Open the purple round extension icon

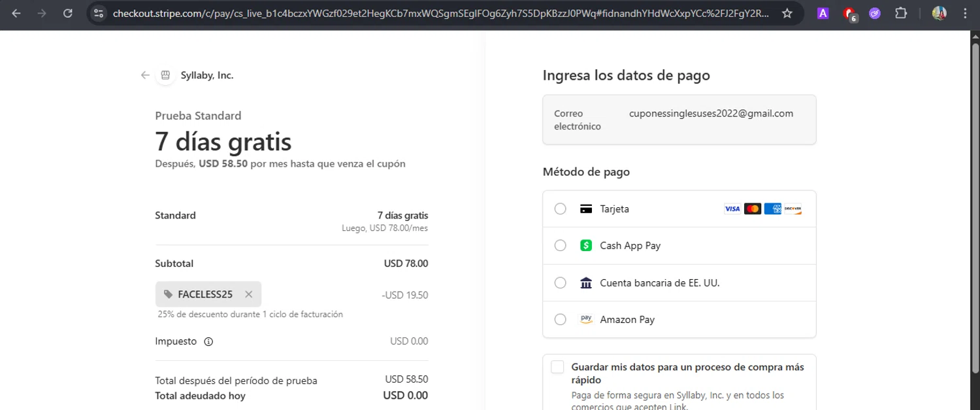875,13
